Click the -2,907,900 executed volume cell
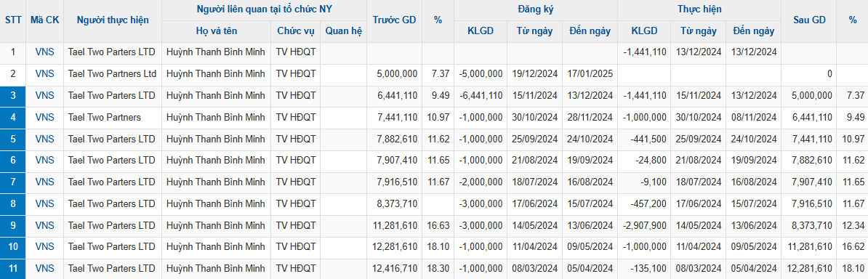The height and width of the screenshot is (279, 868). (645, 225)
